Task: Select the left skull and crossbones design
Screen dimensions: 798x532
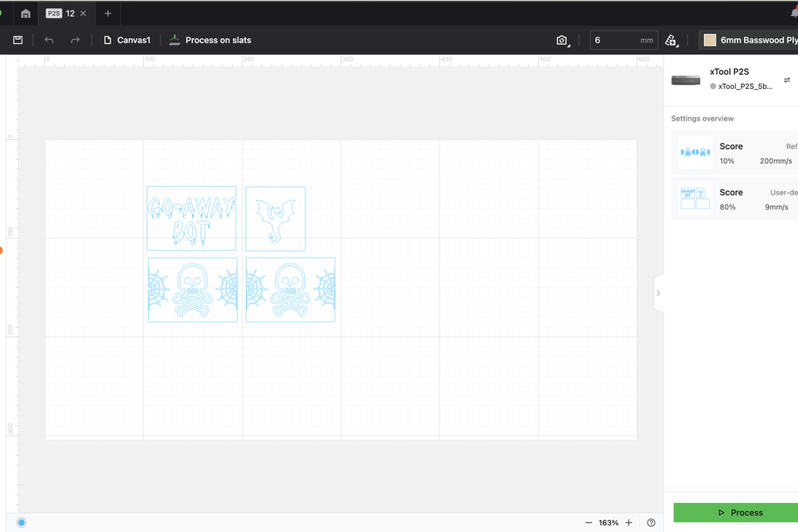Action: click(192, 289)
